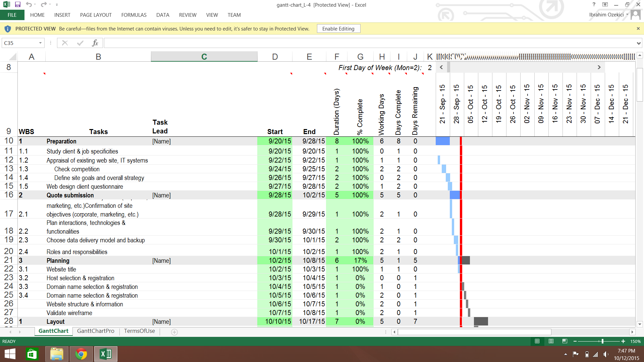Add a new sheet with plus icon
Screen dimensions: 644x362
pyautogui.click(x=174, y=332)
